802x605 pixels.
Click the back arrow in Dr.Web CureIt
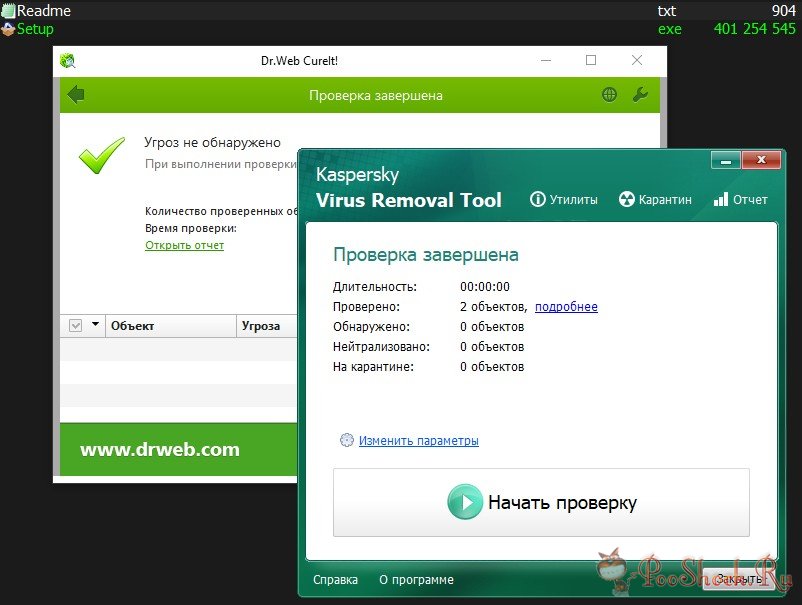click(75, 95)
